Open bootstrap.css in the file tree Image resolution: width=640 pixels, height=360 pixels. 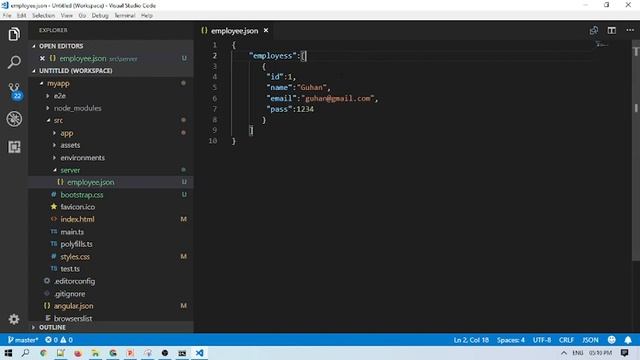pos(82,195)
